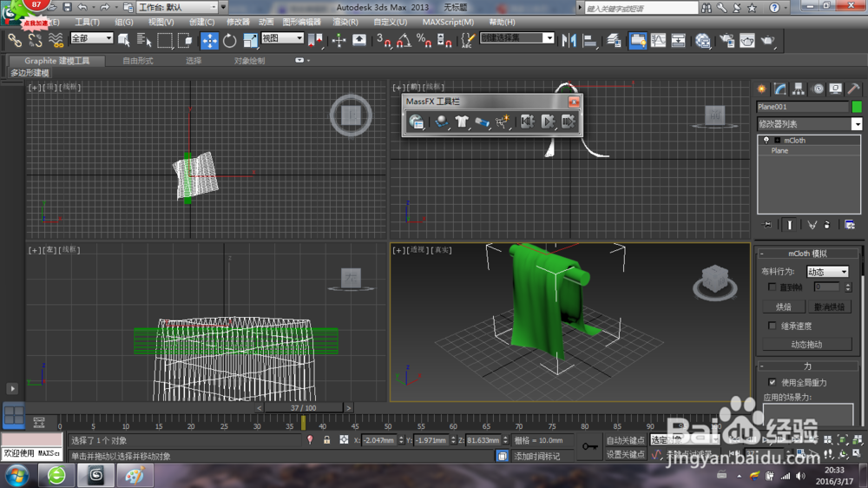
Task: Expand mCloth modifier sub-objects
Action: [777, 140]
